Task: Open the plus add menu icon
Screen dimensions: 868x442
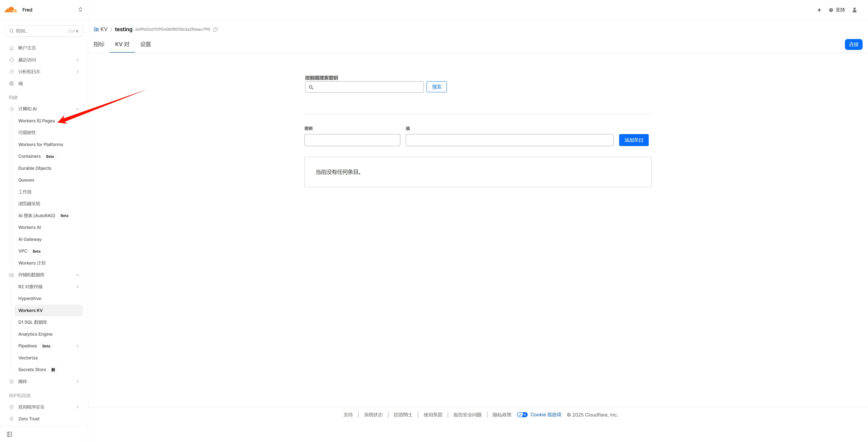Action: tap(819, 10)
